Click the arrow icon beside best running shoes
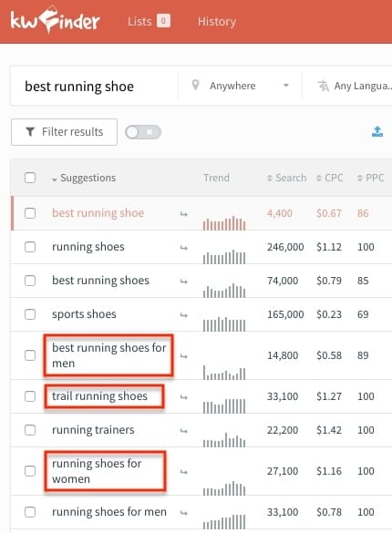The height and width of the screenshot is (533, 392). pyautogui.click(x=183, y=282)
